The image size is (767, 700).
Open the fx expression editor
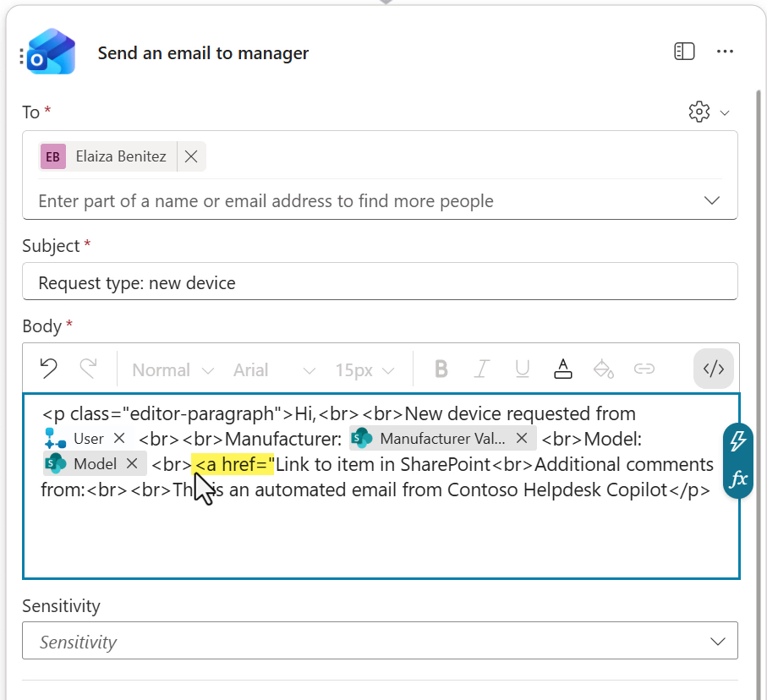(x=738, y=479)
